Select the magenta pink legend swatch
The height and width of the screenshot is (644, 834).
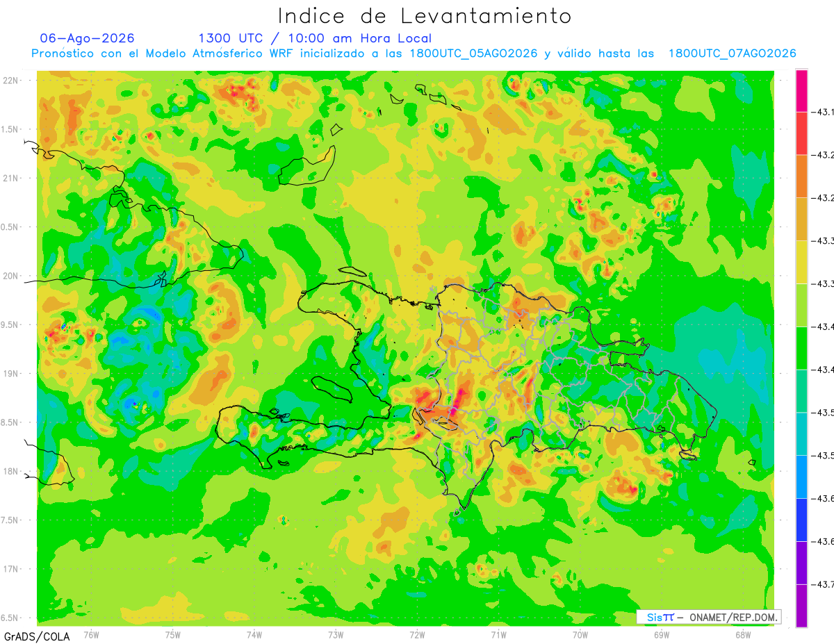801,90
